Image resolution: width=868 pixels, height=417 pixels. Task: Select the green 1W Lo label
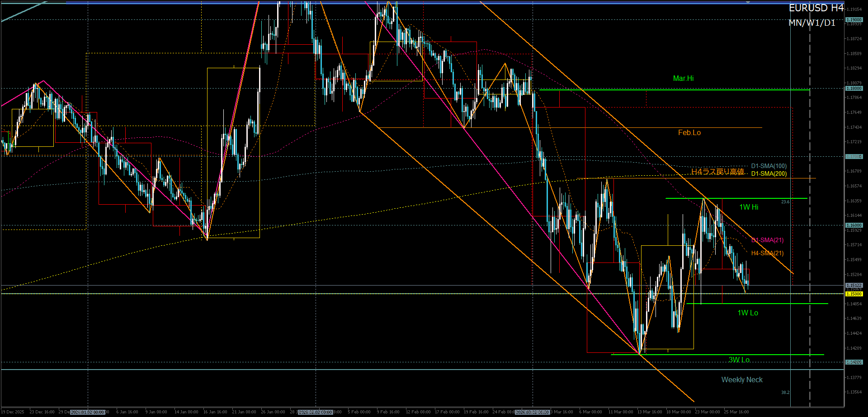click(748, 313)
